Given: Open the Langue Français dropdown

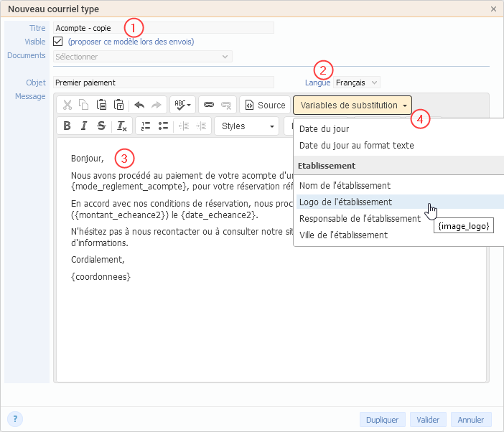Looking at the screenshot, I should click(357, 83).
